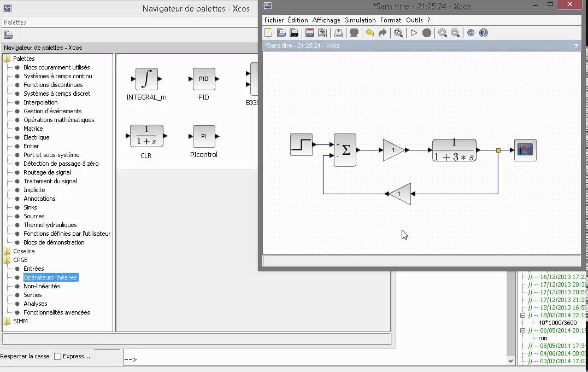Click the run command in history

pos(543,338)
